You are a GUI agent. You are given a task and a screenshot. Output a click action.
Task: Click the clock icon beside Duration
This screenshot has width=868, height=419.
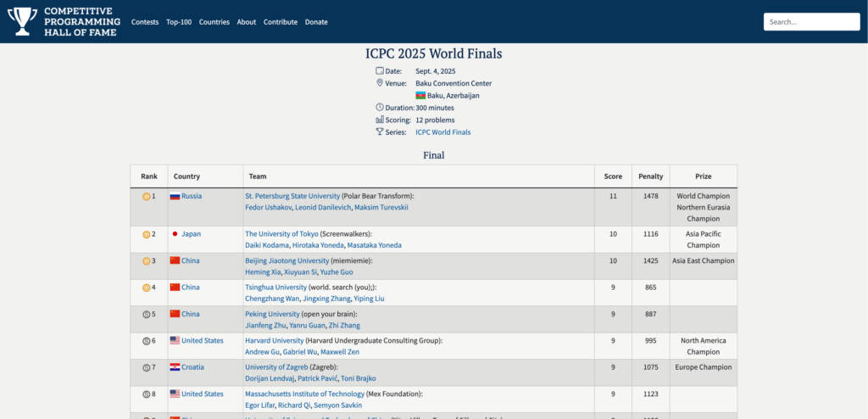[x=380, y=107]
